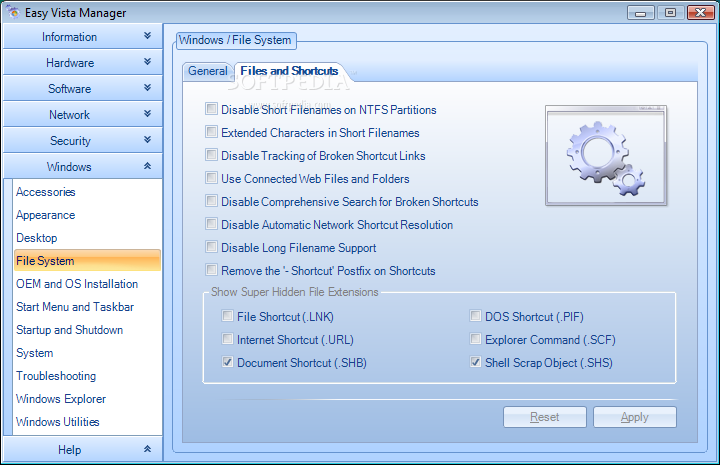Select the Files and Shortcuts tab
The height and width of the screenshot is (465, 720).
coord(289,71)
